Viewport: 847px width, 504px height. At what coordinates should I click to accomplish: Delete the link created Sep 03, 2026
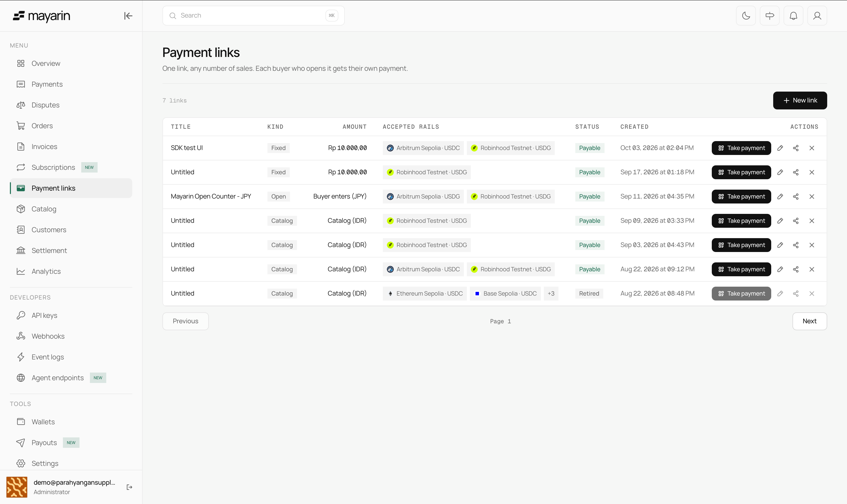(x=812, y=245)
